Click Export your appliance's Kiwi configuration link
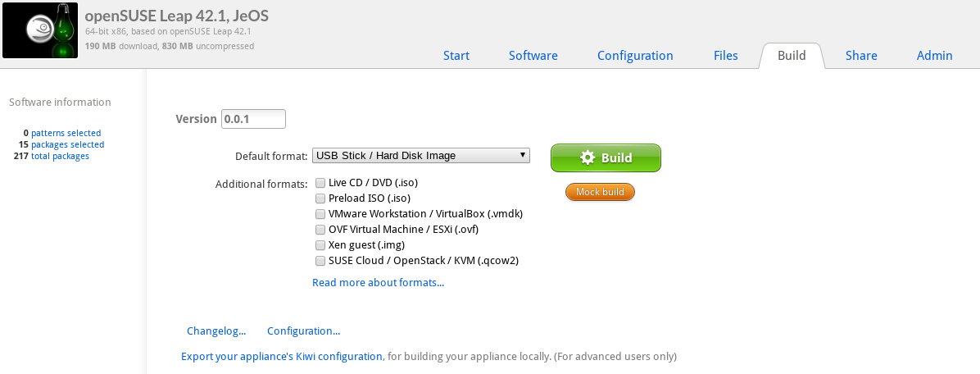This screenshot has width=980, height=374. tap(281, 357)
